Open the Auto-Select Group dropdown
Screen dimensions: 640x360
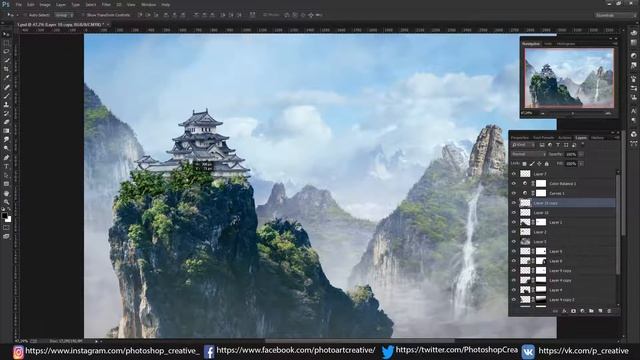[x=64, y=15]
